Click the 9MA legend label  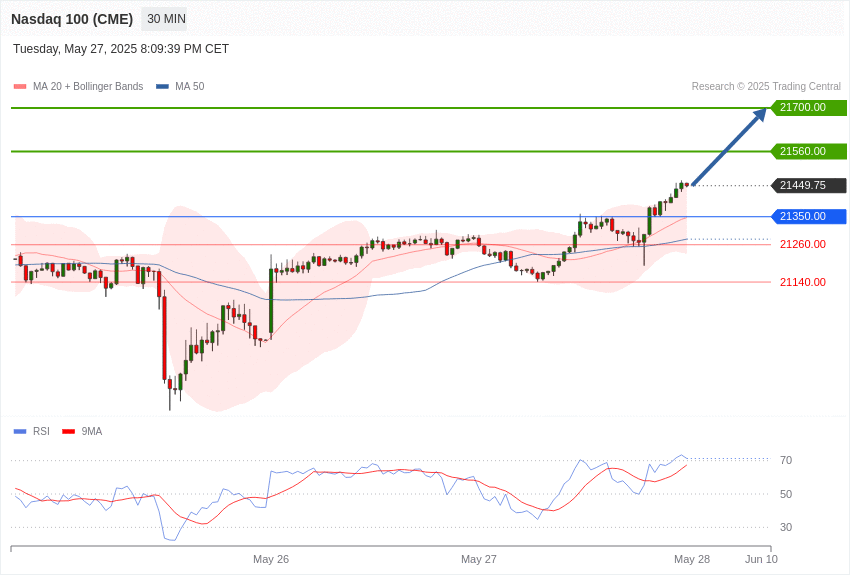coord(92,431)
